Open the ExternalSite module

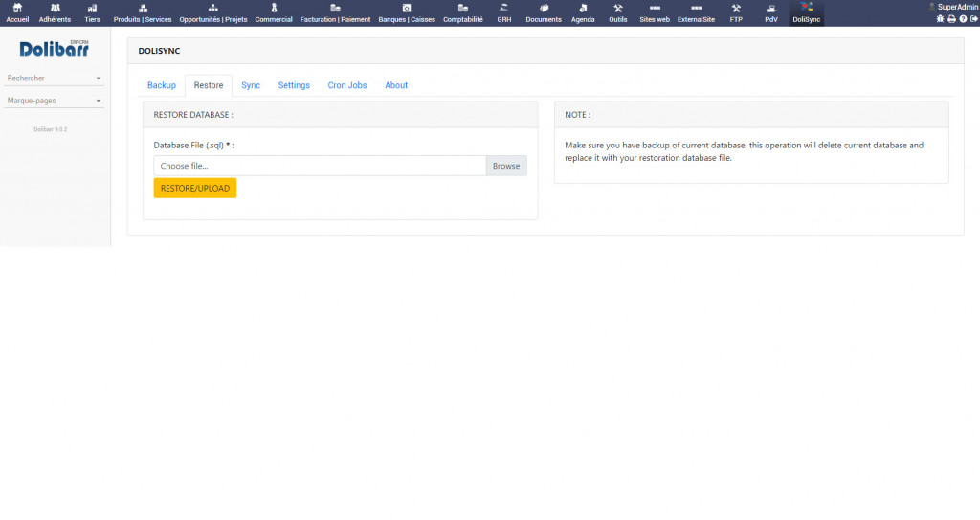697,12
